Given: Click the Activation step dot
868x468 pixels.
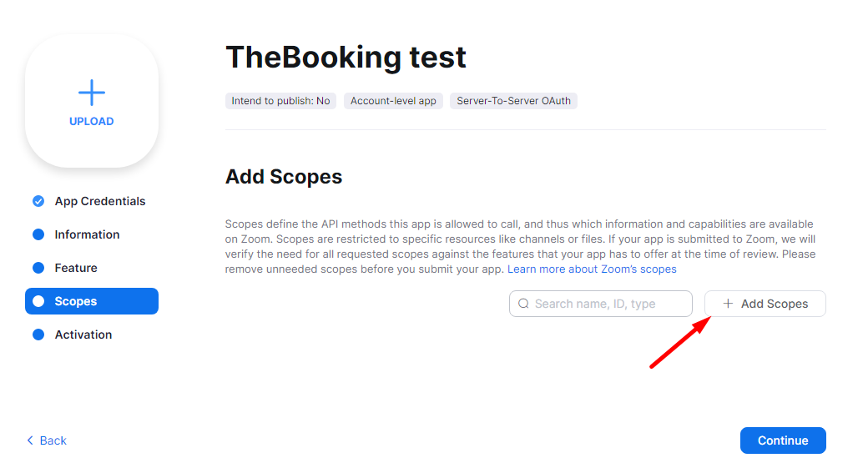Looking at the screenshot, I should (38, 335).
